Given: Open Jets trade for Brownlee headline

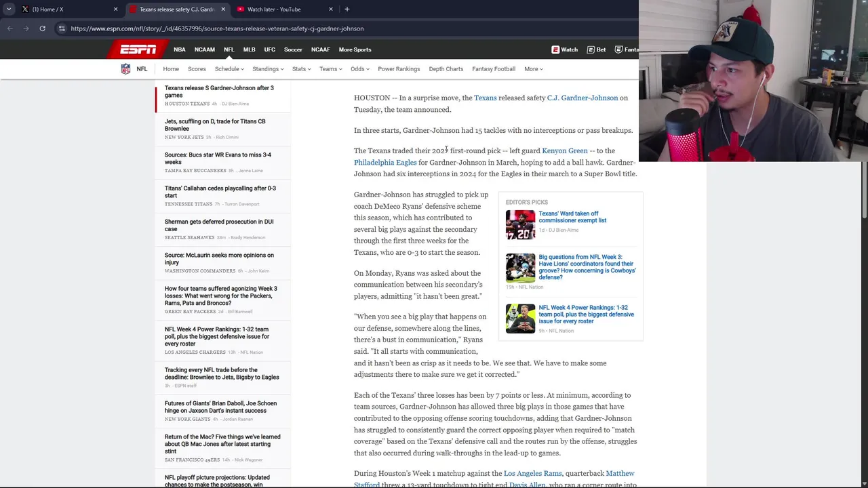Looking at the screenshot, I should pos(215,125).
